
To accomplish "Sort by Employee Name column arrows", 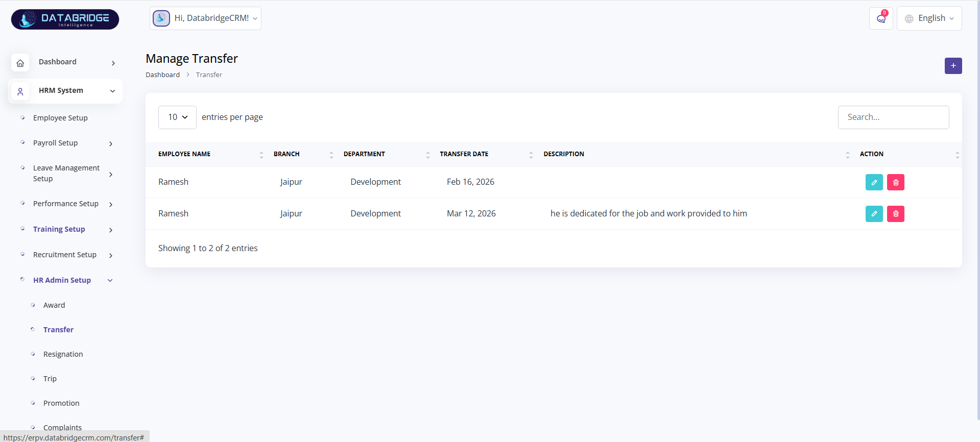I will coord(261,155).
